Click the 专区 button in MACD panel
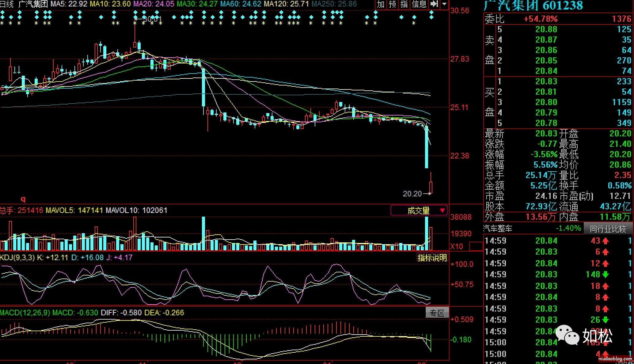Viewport: 634px width, 364px height. pos(437,313)
